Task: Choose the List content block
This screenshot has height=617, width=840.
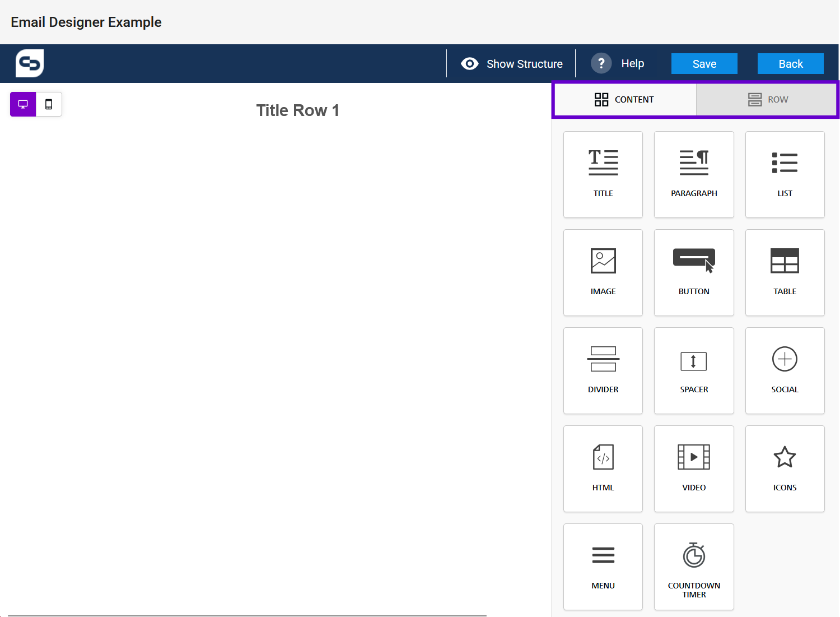Action: coord(785,174)
